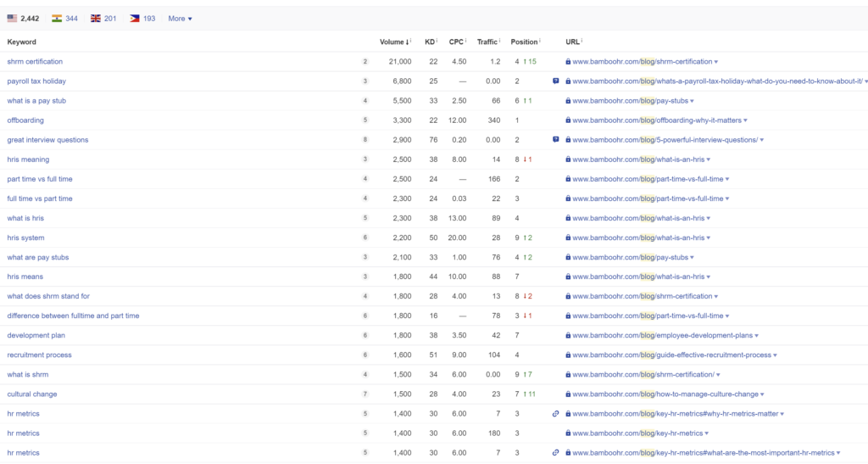This screenshot has height=464, width=868.
Task: Expand the dropdown arrow after offboarding-why-it-matters URL
Action: tap(745, 120)
